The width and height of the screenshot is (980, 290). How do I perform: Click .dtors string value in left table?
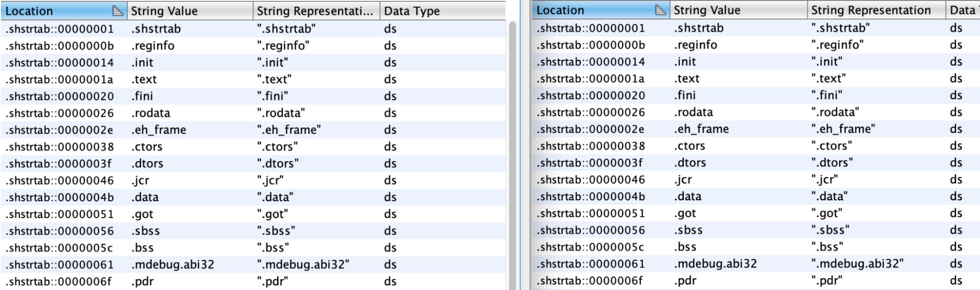pyautogui.click(x=147, y=164)
